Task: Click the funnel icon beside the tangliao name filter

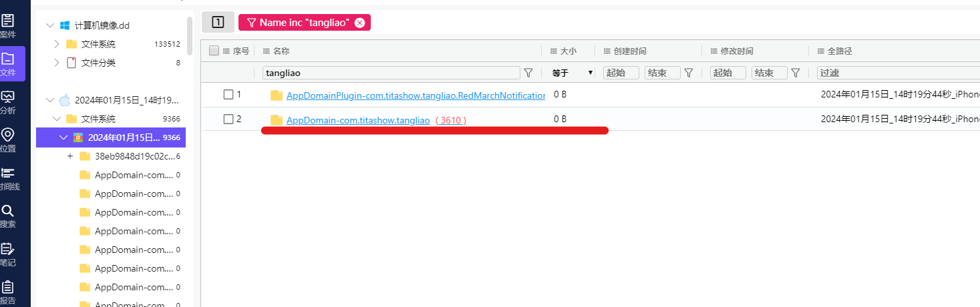Action: [x=528, y=72]
